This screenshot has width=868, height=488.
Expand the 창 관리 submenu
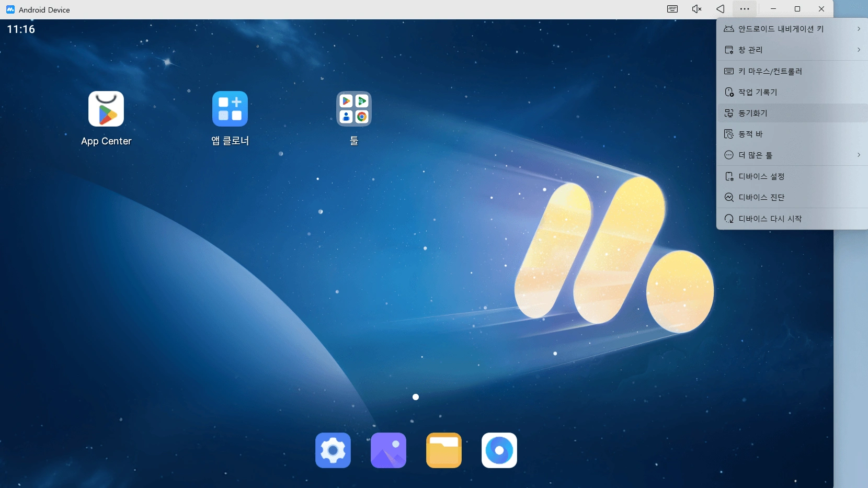[x=792, y=50]
